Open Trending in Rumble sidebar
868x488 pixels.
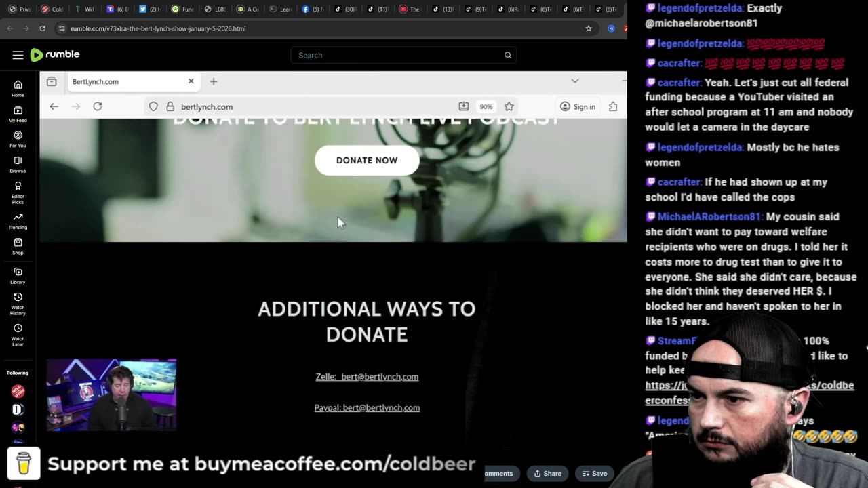tap(18, 221)
